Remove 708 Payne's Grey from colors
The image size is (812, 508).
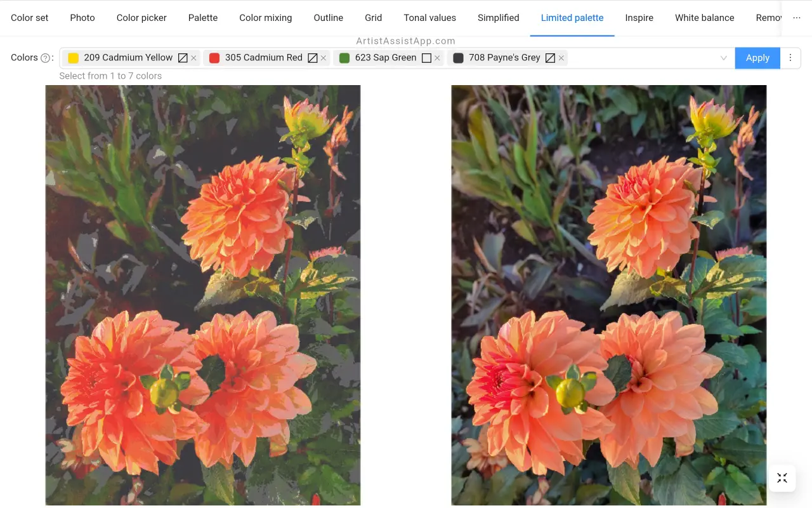point(561,58)
